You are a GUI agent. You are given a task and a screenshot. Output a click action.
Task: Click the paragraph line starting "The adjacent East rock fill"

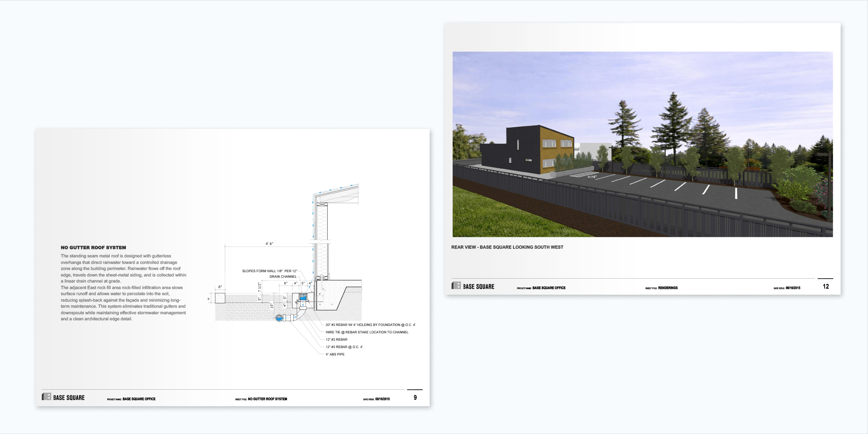coord(122,288)
